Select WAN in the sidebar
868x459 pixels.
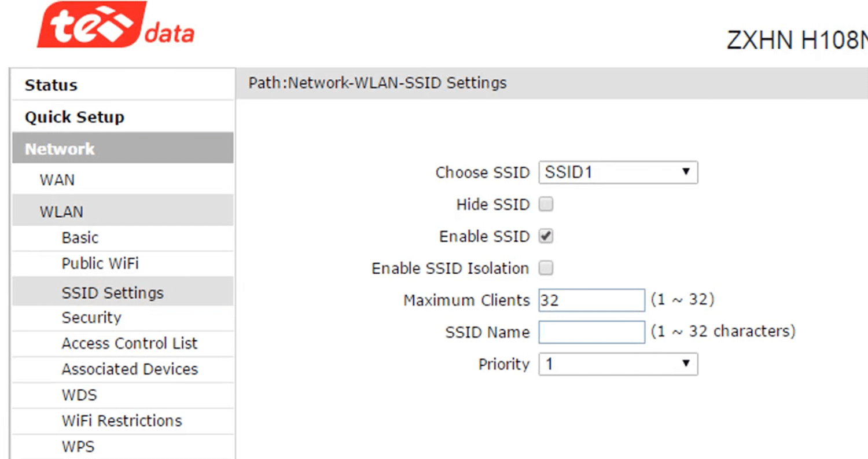click(57, 180)
